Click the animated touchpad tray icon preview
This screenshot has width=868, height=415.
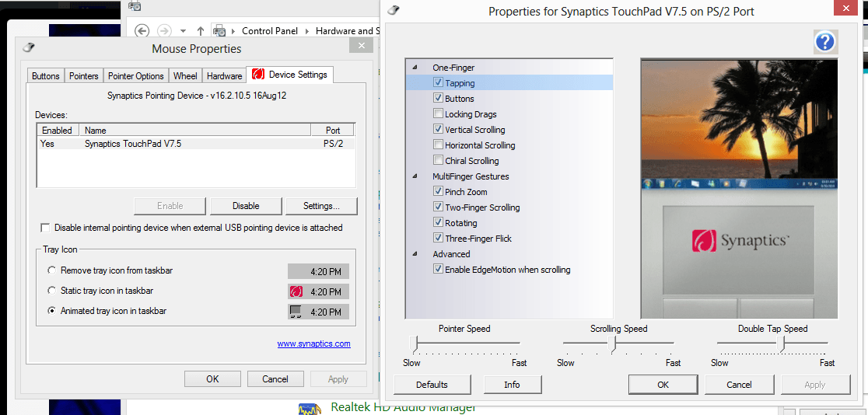click(x=296, y=312)
